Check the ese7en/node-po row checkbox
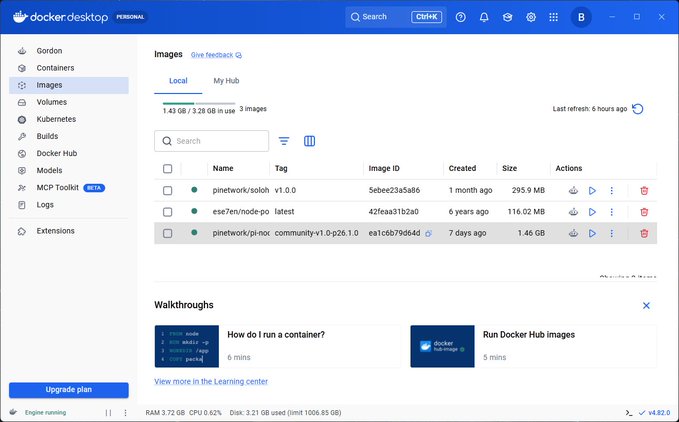Viewport: 679px width, 422px height. (x=168, y=212)
